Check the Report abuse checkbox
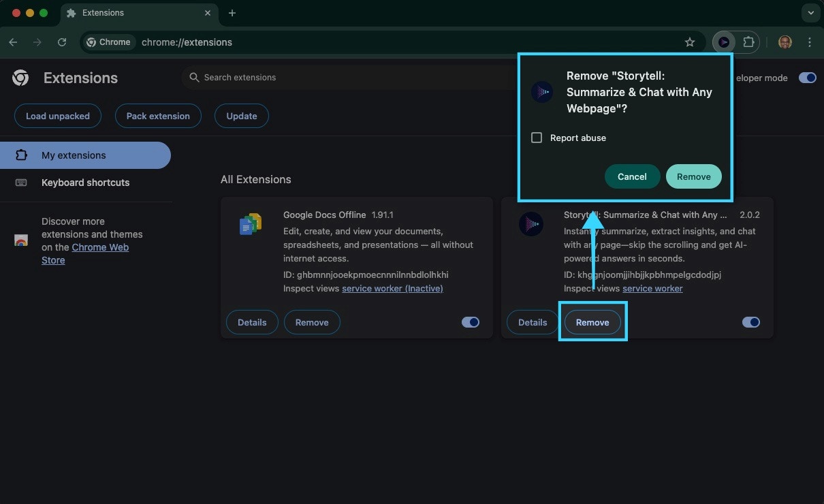The height and width of the screenshot is (504, 824). click(537, 138)
